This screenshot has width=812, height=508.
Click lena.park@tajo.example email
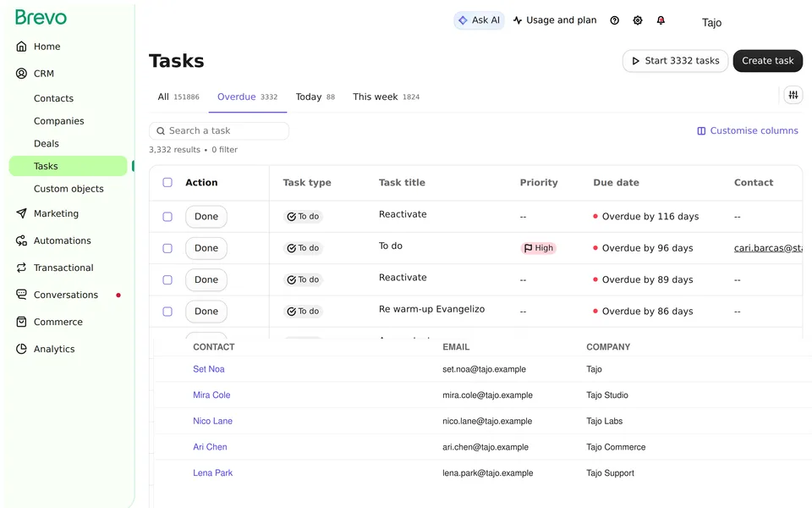click(x=488, y=472)
